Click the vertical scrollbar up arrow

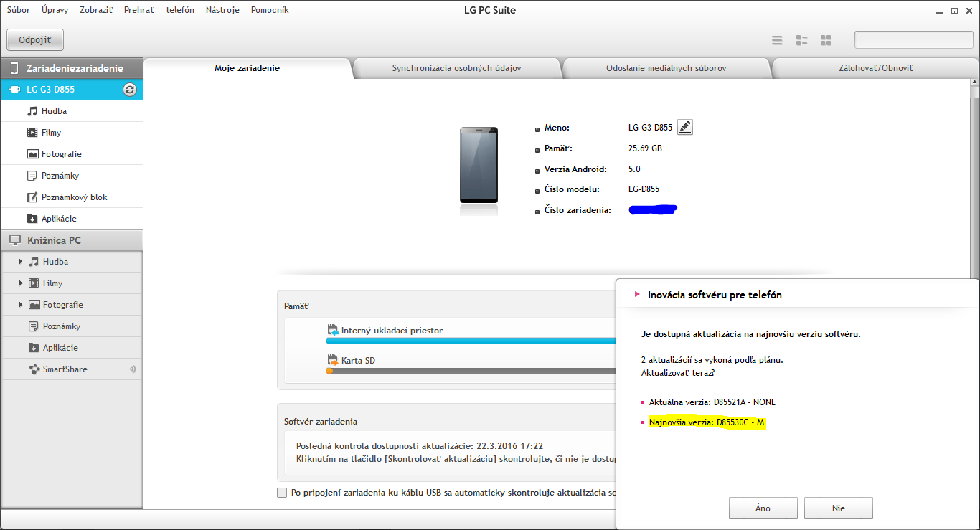(x=975, y=82)
